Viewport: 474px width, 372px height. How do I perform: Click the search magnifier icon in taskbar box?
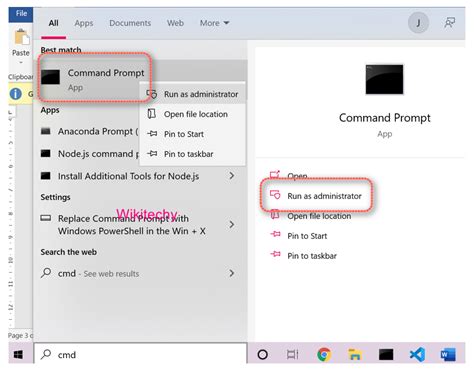click(46, 354)
